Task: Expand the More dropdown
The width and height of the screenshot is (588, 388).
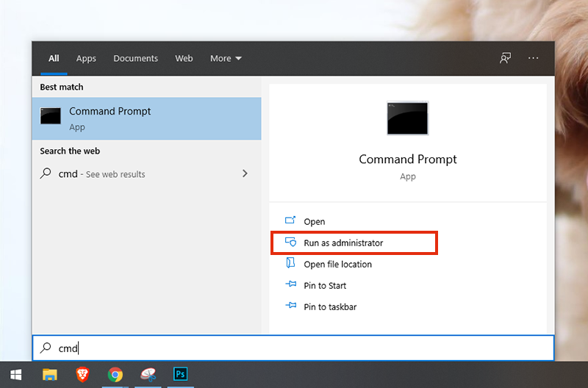Action: pos(226,59)
